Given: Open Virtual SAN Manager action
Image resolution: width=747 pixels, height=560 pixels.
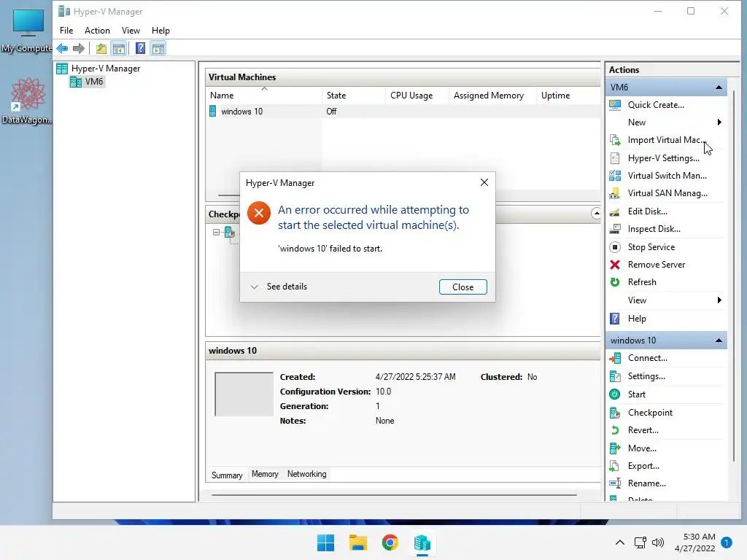Looking at the screenshot, I should pos(667,193).
